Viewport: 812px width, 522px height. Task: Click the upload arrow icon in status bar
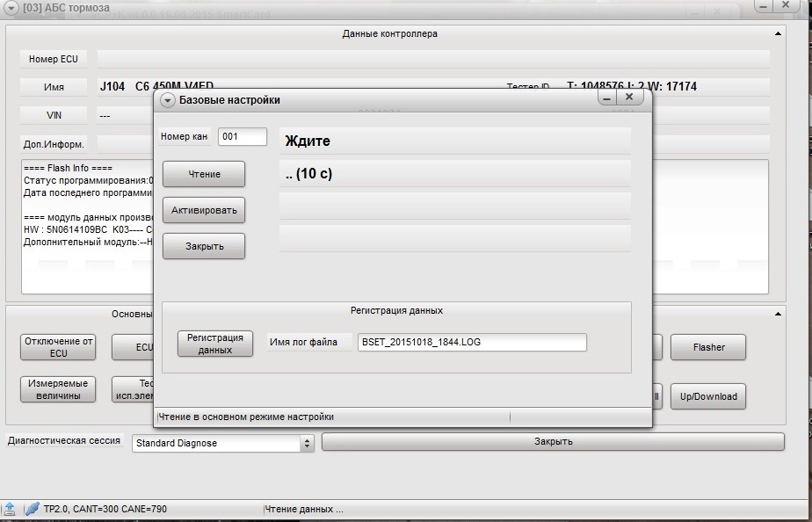(x=10, y=509)
